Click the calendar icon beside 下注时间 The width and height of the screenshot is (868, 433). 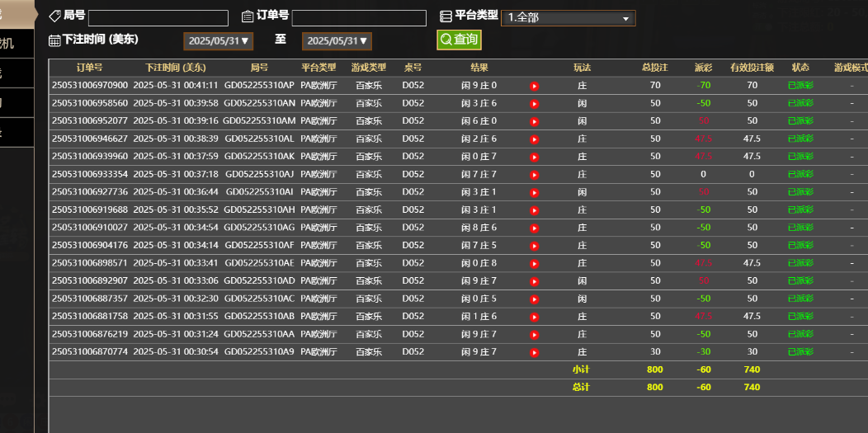[54, 40]
